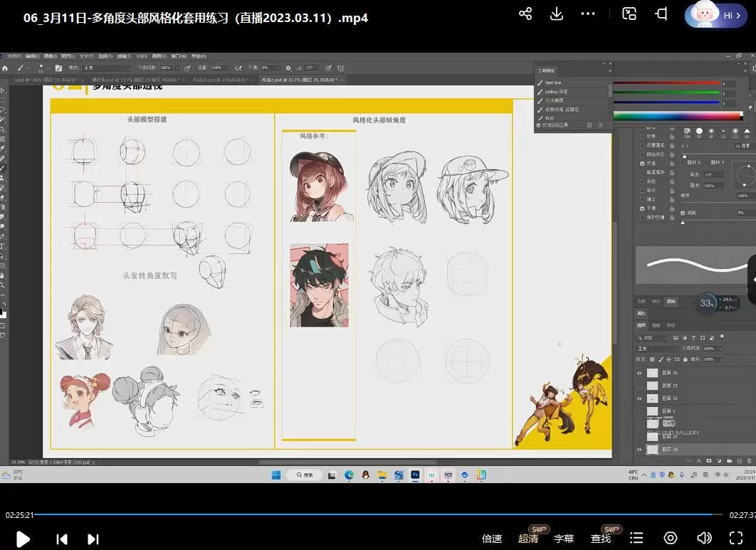756x550 pixels.
Task: Go back to the previous video
Action: [x=62, y=539]
